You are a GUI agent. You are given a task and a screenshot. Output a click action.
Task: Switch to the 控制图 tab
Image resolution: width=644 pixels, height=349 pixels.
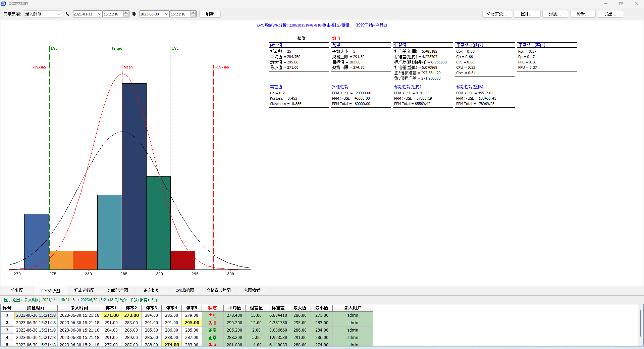tap(17, 290)
